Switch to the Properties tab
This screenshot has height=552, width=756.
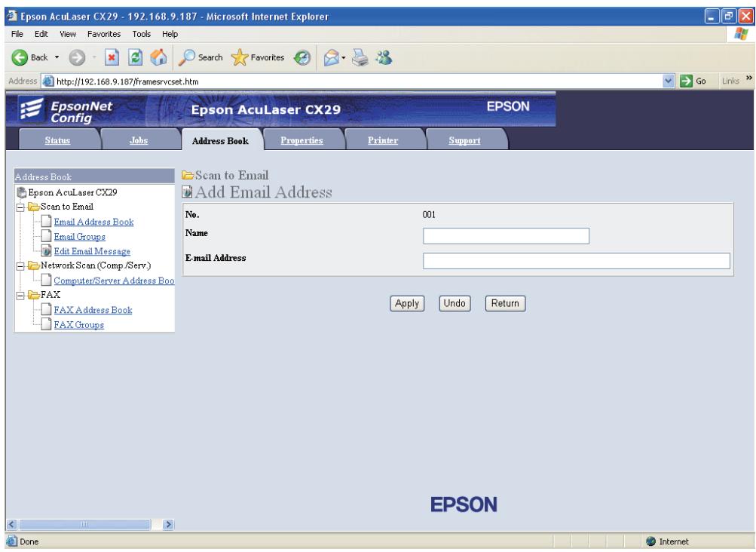pos(301,140)
